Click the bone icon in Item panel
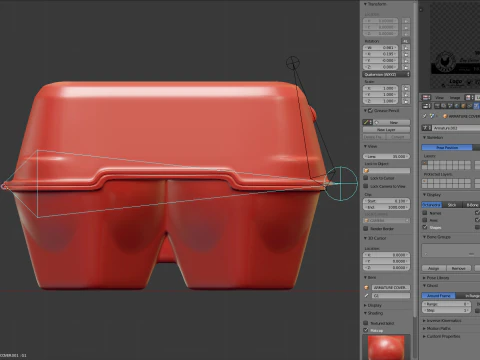Viewport: 480px width, 360px height. tap(366, 296)
